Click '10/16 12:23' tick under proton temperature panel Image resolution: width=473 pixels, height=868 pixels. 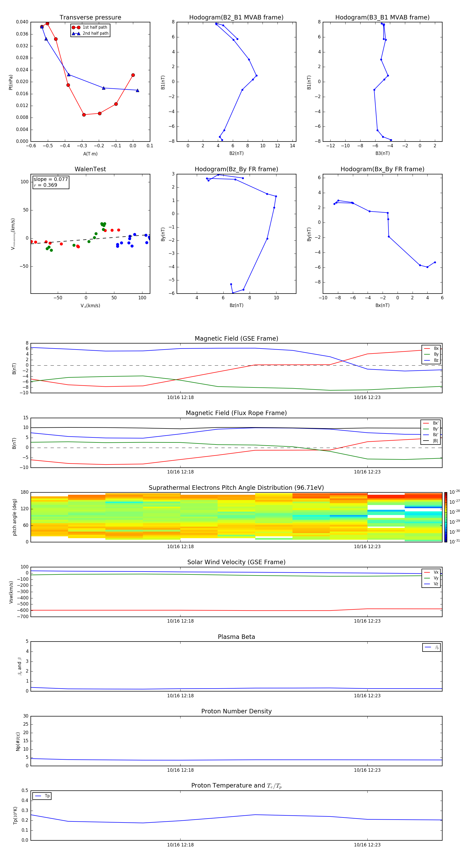coord(367,845)
